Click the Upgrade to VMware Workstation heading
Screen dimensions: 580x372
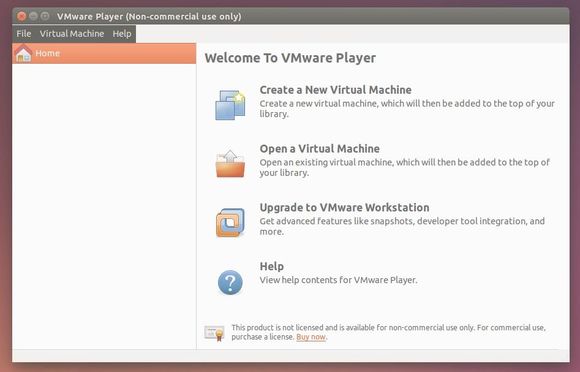point(344,207)
